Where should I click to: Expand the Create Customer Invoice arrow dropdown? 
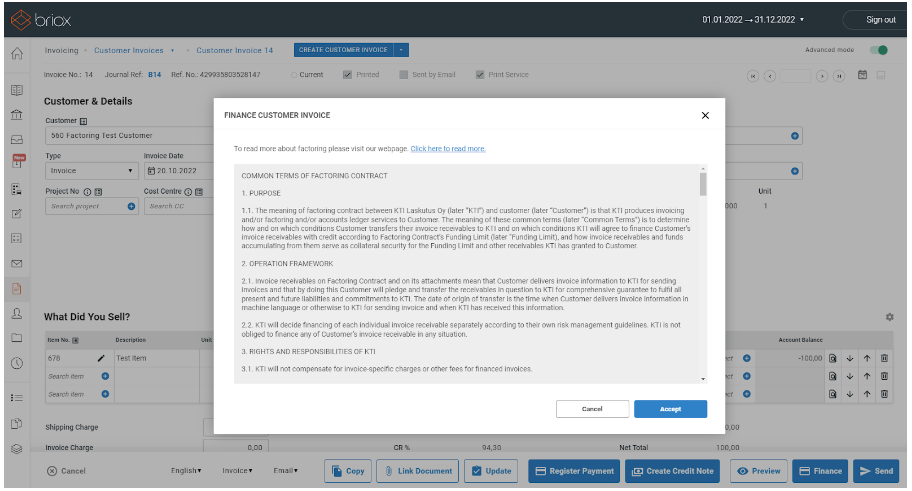(402, 49)
